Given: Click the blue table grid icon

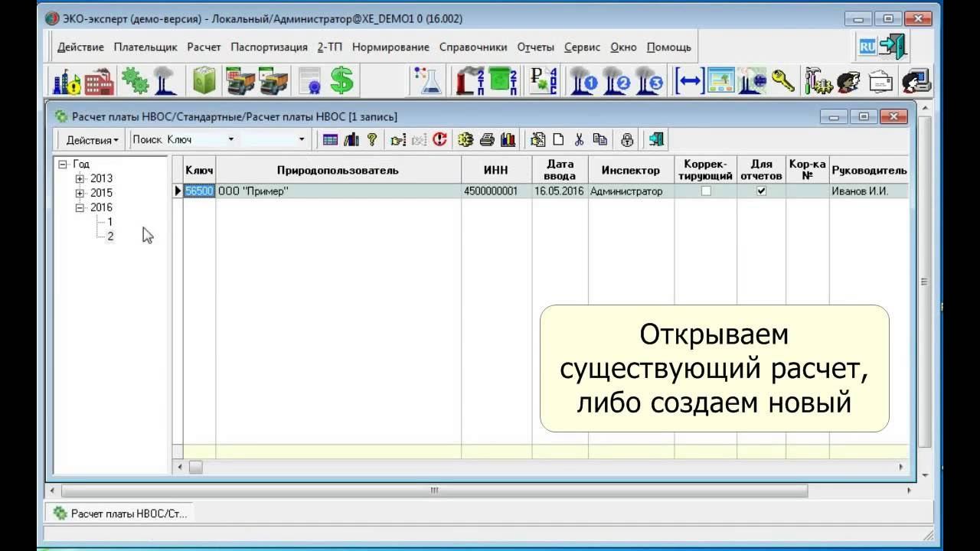Looking at the screenshot, I should [x=330, y=139].
